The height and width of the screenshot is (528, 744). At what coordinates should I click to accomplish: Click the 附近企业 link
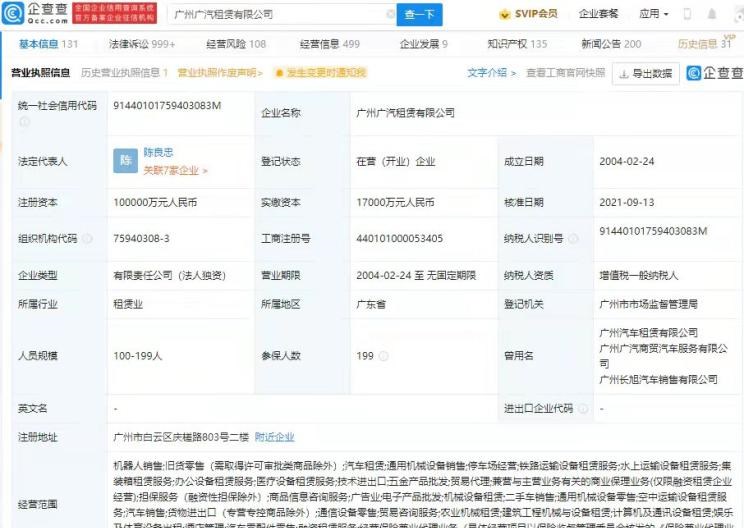pyautogui.click(x=275, y=437)
